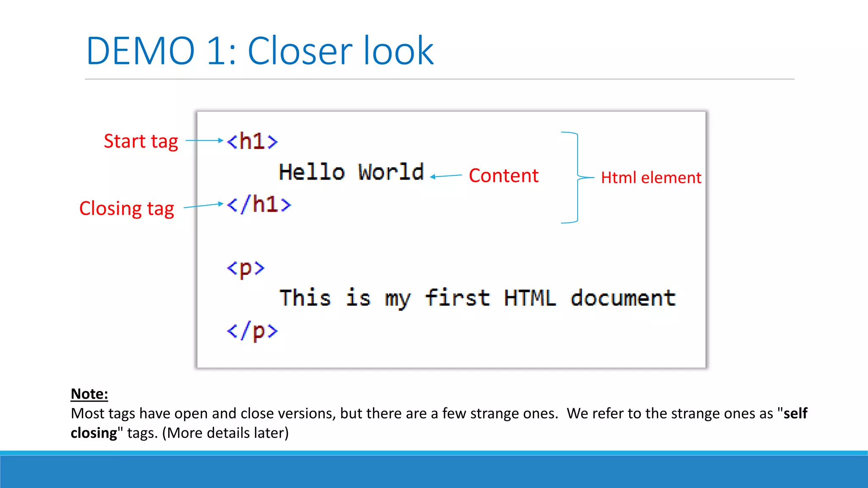Click 'This is my first HTML document' text

click(x=477, y=298)
